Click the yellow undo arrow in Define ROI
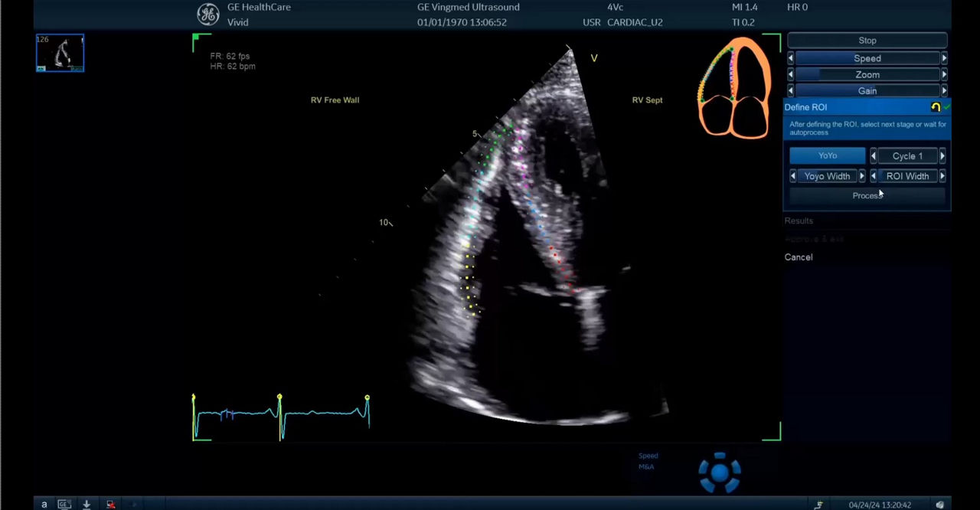Image resolution: width=980 pixels, height=510 pixels. click(x=935, y=107)
